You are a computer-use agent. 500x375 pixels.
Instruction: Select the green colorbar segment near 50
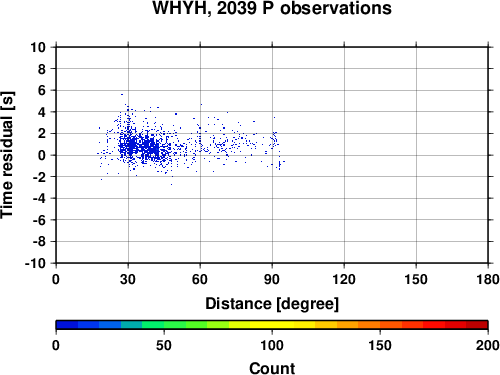(x=164, y=325)
